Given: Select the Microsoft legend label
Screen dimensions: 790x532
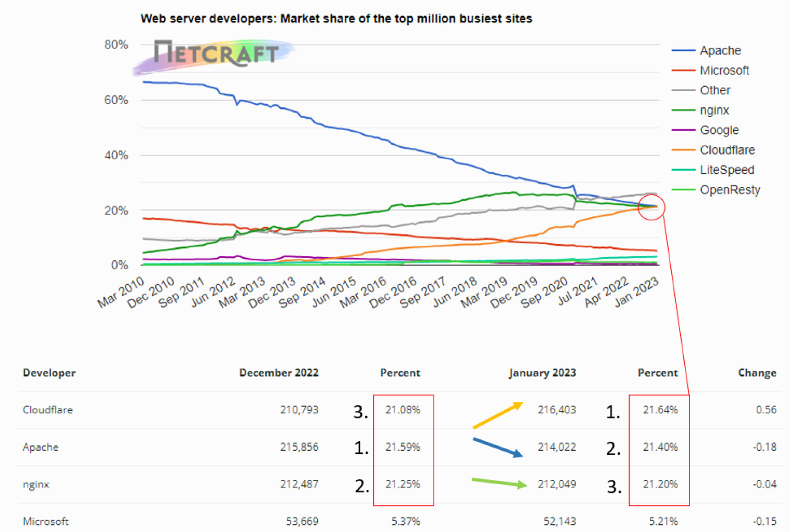Looking at the screenshot, I should coord(724,70).
